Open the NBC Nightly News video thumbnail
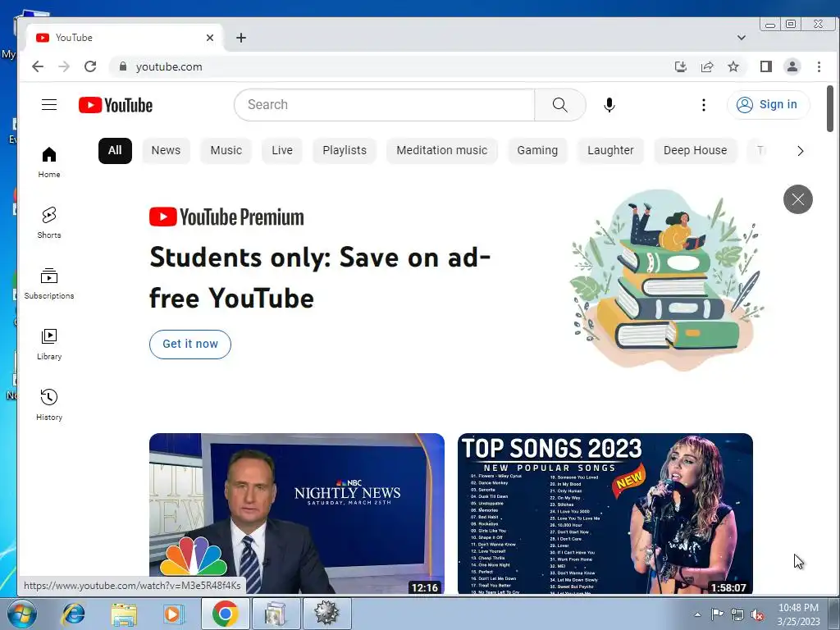The width and height of the screenshot is (840, 630). tap(297, 514)
